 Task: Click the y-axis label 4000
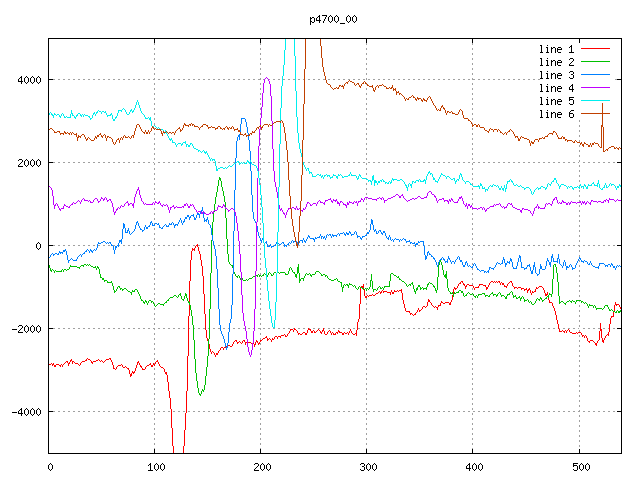pyautogui.click(x=29, y=80)
